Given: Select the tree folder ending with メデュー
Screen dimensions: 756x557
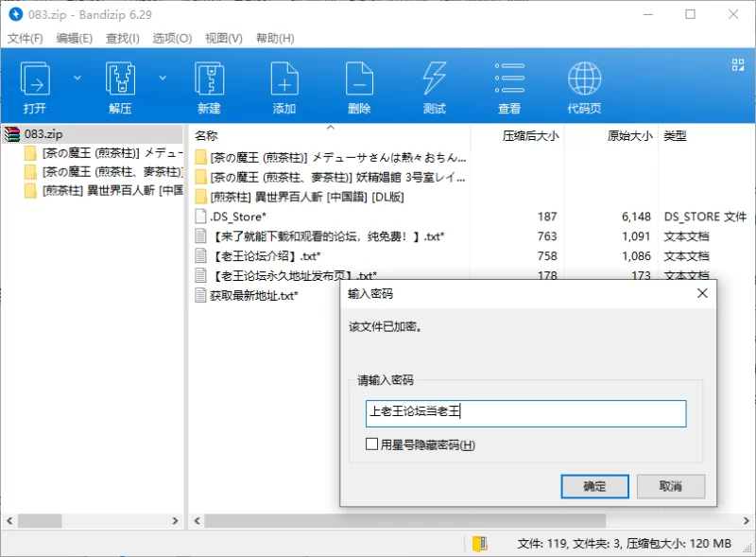Looking at the screenshot, I should pyautogui.click(x=112, y=153).
